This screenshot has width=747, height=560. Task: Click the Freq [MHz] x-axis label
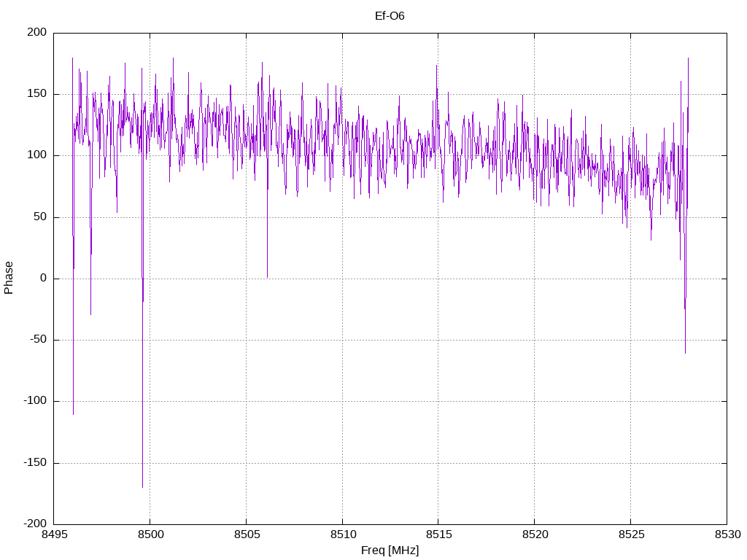[390, 551]
